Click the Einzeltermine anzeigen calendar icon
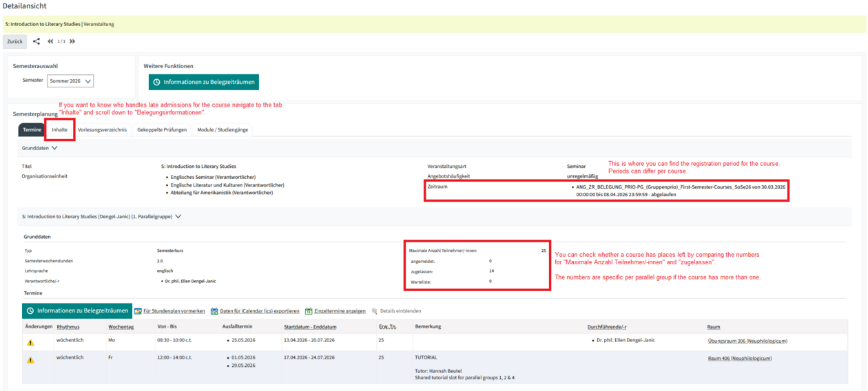This screenshot has height=391, width=868. [309, 311]
